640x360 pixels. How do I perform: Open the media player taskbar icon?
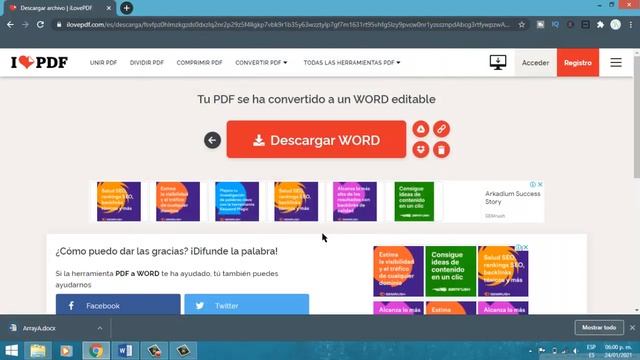point(67,350)
